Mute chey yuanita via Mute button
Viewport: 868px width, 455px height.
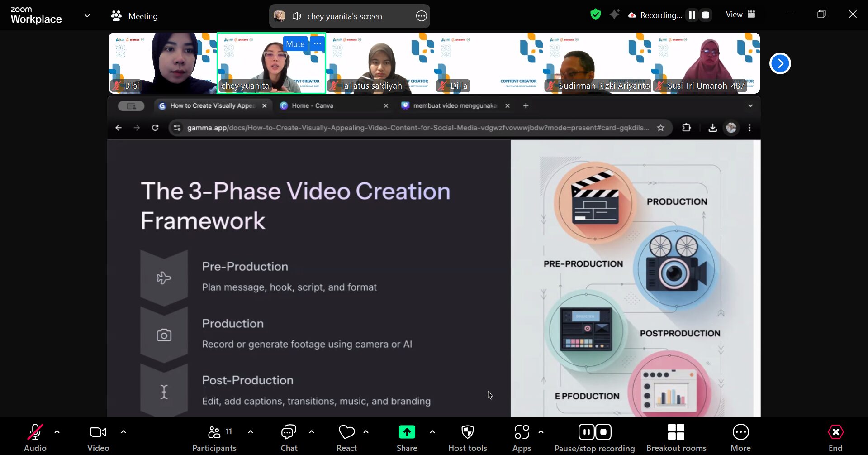tap(295, 44)
